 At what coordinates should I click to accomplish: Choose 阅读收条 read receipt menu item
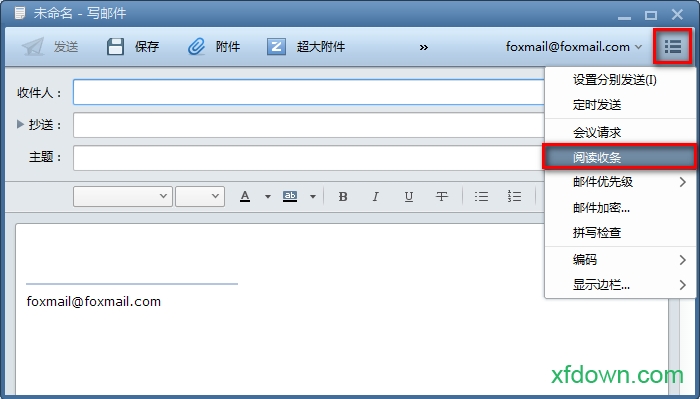coord(620,157)
